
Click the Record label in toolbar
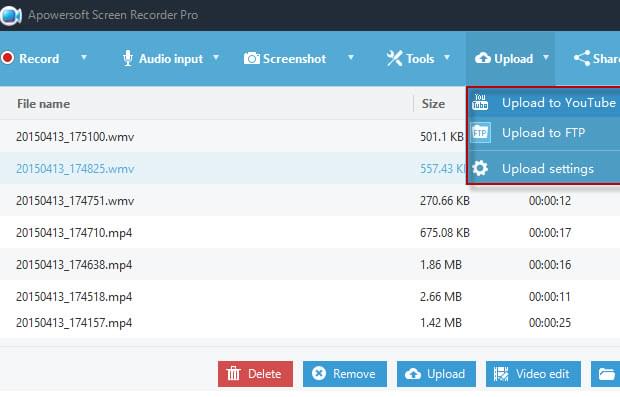click(39, 59)
